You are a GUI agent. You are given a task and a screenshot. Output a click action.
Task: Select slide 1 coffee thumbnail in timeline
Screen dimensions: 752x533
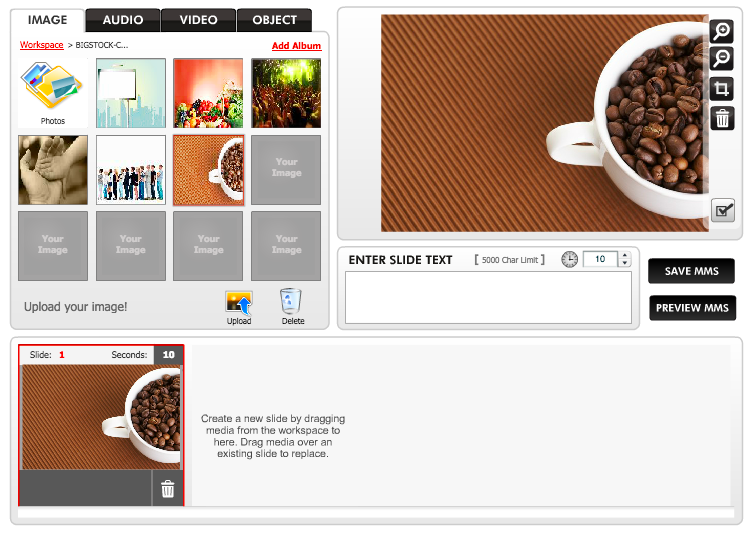point(101,416)
